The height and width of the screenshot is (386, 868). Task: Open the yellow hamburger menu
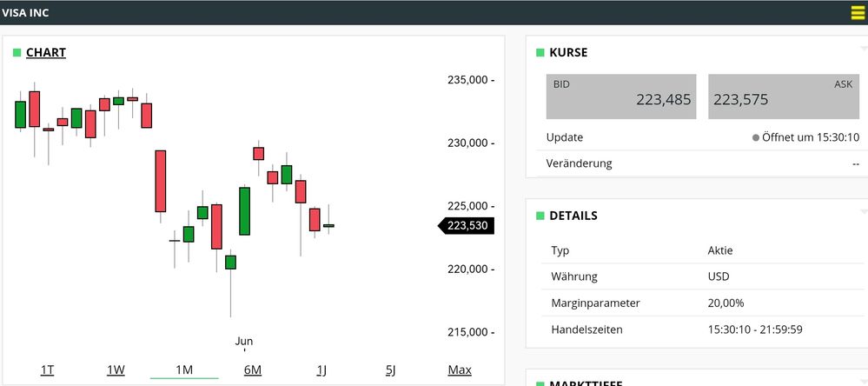857,13
